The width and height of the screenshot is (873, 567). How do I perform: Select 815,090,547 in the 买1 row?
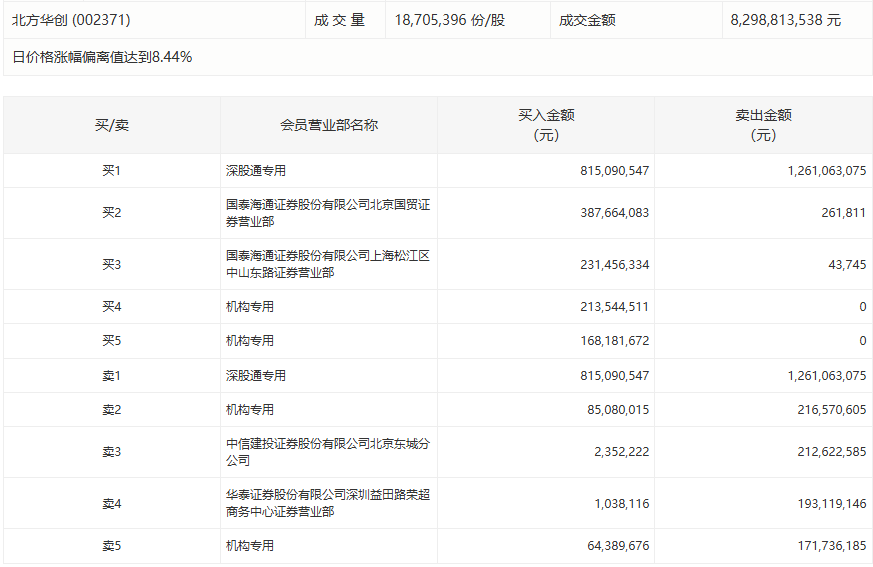(x=615, y=170)
